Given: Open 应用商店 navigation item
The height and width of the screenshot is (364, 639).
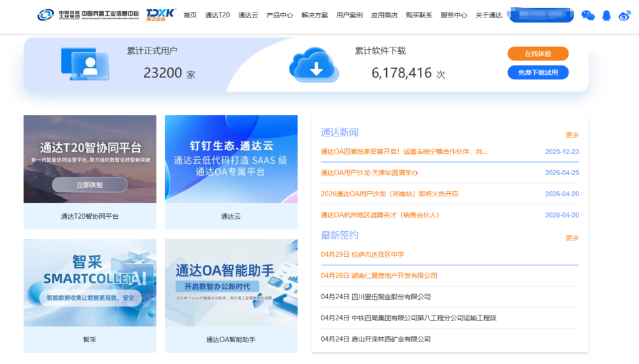Looking at the screenshot, I should pyautogui.click(x=384, y=15).
